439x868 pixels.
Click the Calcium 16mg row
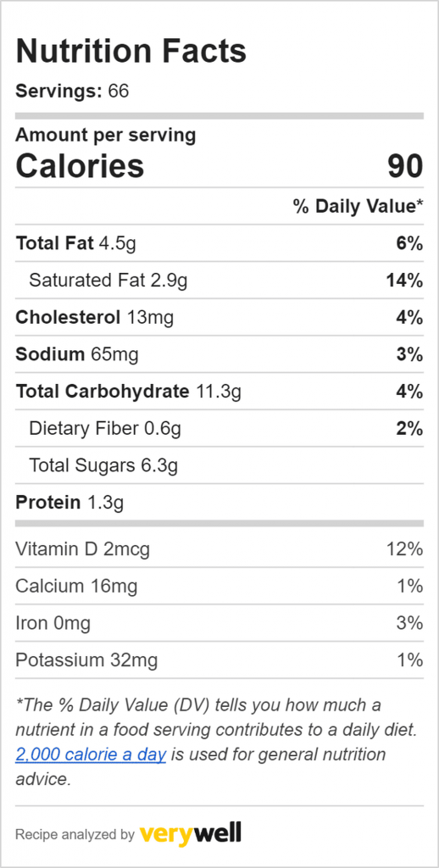219,586
